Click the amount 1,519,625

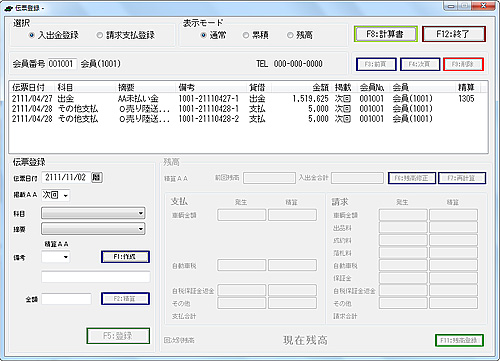click(310, 99)
